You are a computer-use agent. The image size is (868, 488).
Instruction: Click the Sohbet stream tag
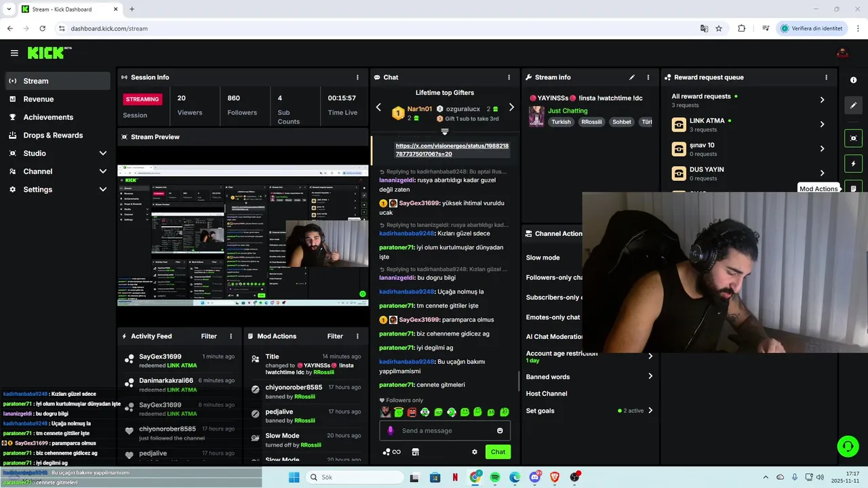click(622, 122)
